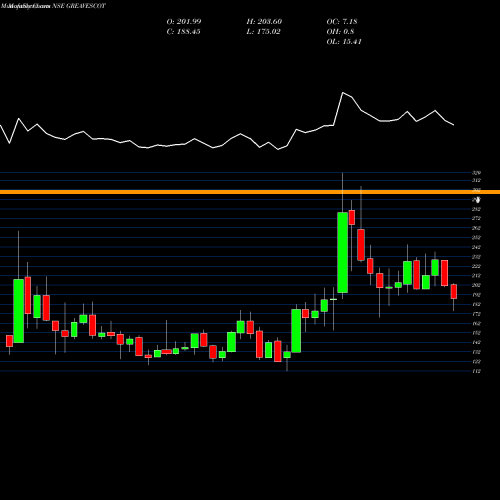Click the highest peak of the white indicator line
This screenshot has width=500, height=500.
coord(343,93)
